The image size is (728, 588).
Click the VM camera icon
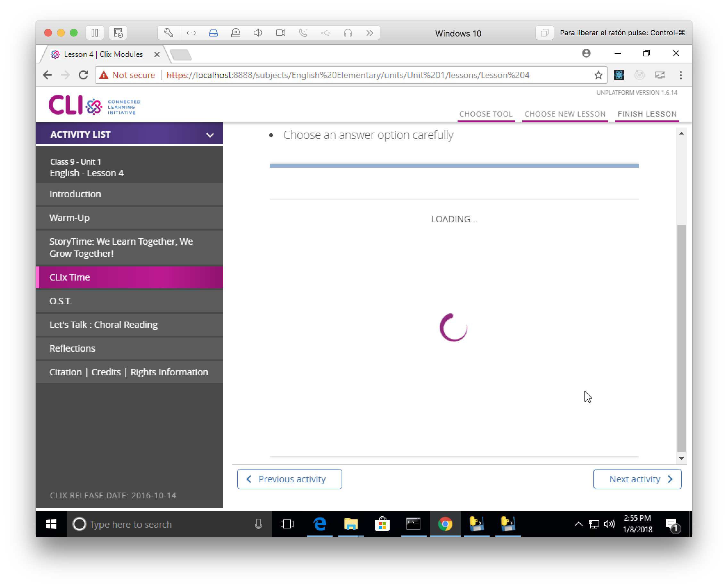(x=280, y=33)
